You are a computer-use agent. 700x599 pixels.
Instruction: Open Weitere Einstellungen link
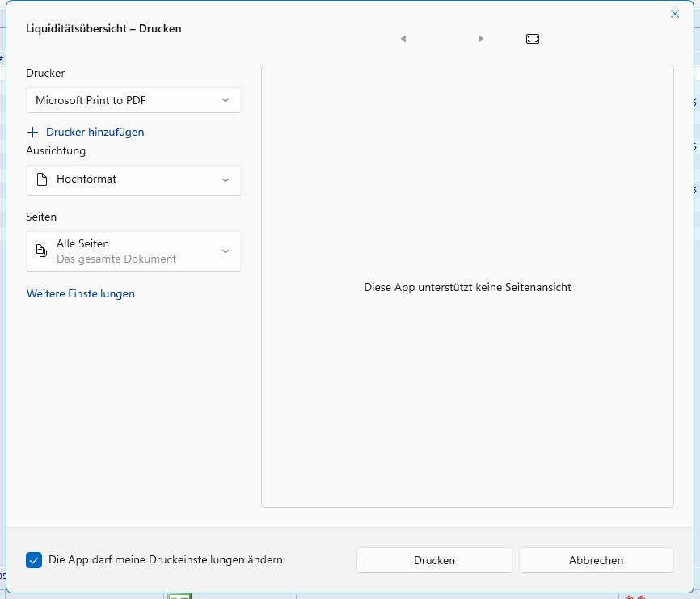click(x=81, y=293)
